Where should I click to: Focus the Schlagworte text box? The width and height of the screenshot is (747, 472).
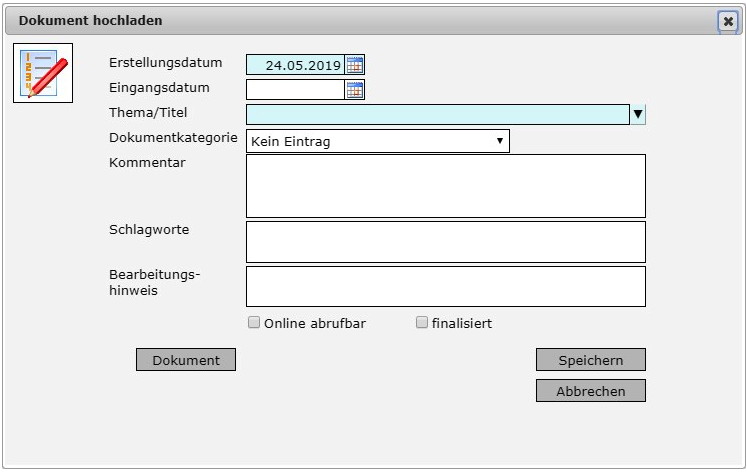coord(445,242)
